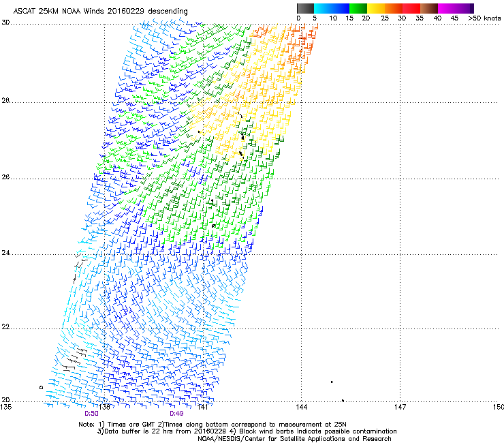Click the longitude label '141'

pyautogui.click(x=203, y=407)
